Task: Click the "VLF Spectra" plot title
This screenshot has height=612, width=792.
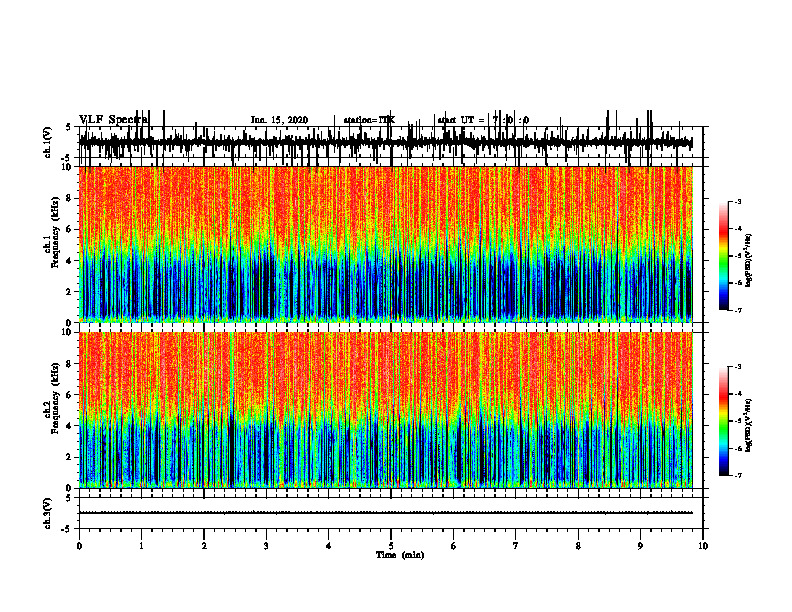Action: point(113,120)
